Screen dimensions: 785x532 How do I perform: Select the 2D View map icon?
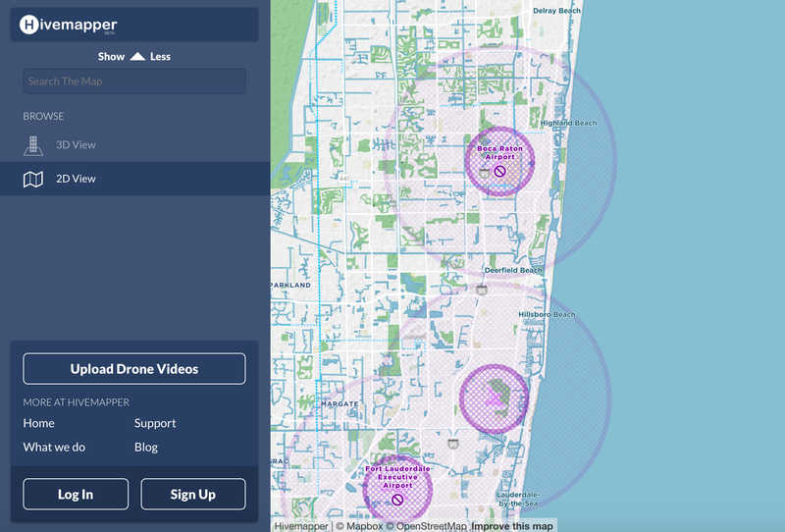[33, 179]
